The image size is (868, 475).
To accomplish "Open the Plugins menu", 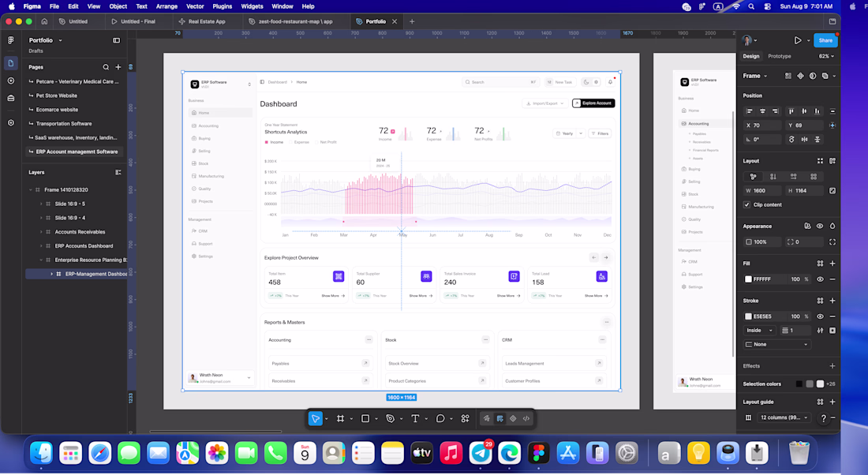I will pyautogui.click(x=222, y=6).
